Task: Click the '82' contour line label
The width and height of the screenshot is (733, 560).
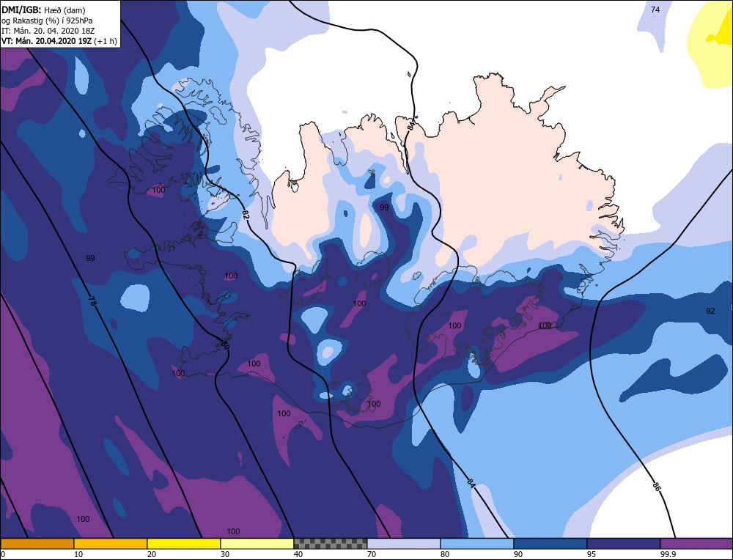Action: pyautogui.click(x=246, y=215)
